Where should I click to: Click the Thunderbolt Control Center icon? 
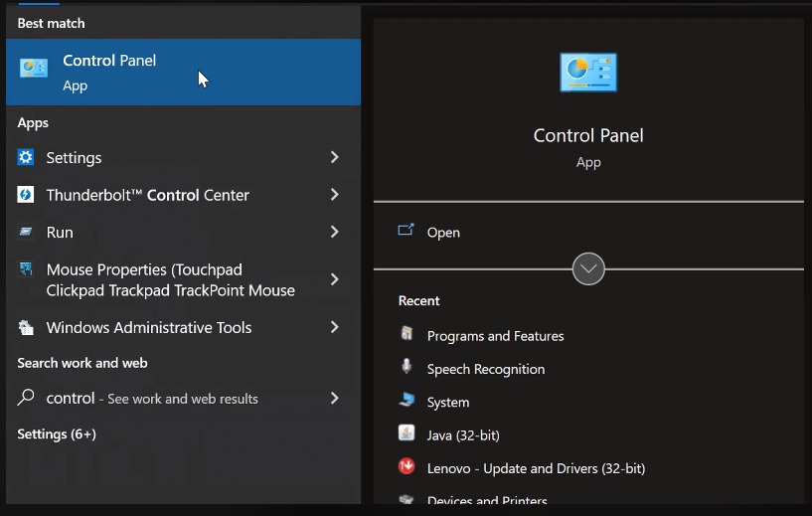(x=26, y=194)
